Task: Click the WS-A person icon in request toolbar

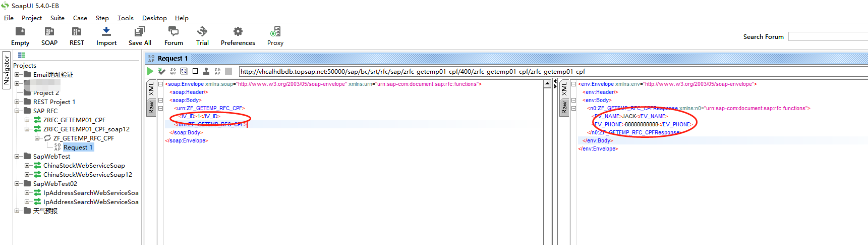Action: click(x=206, y=71)
